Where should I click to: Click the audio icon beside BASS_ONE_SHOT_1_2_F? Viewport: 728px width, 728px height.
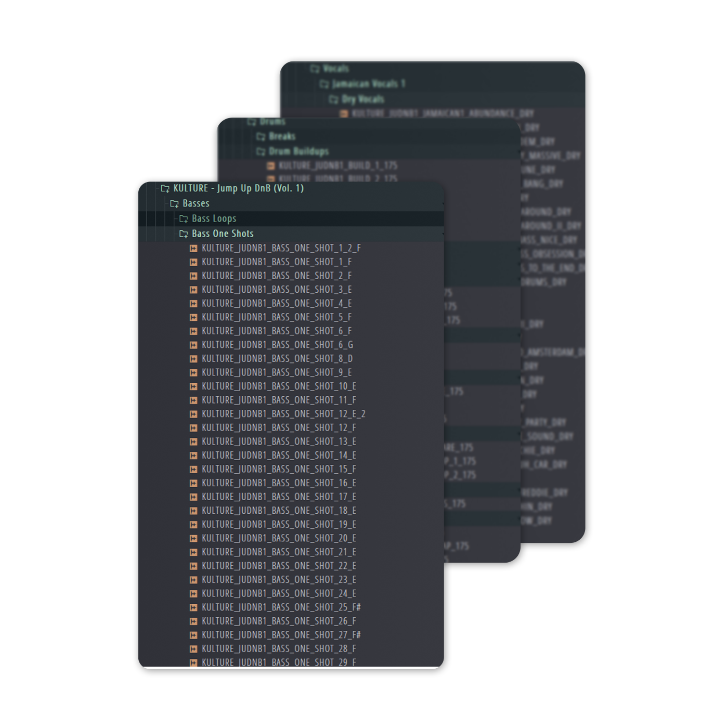click(x=193, y=249)
